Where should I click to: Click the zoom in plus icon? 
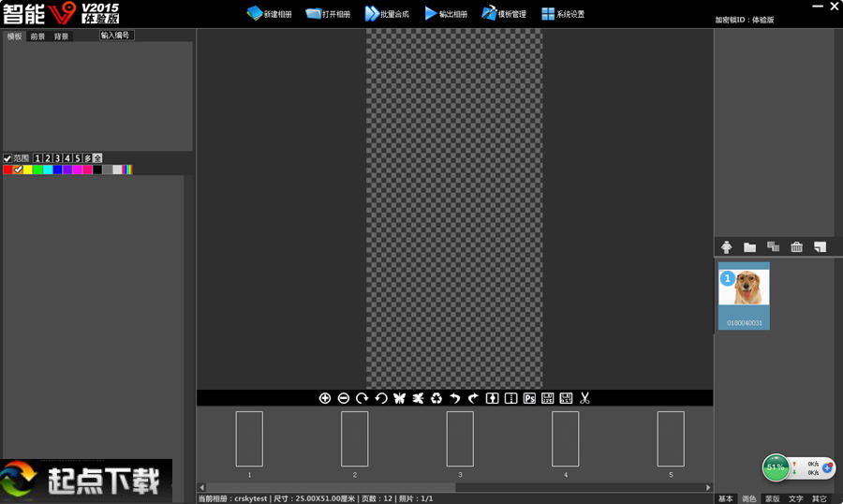(325, 398)
